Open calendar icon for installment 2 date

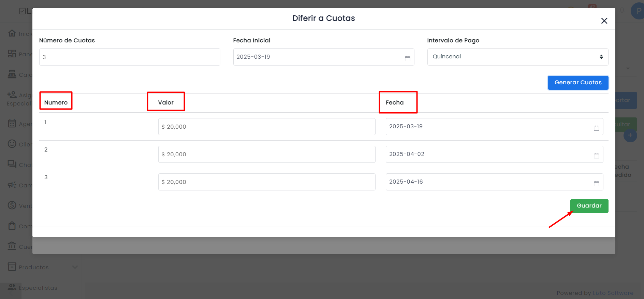(x=596, y=156)
